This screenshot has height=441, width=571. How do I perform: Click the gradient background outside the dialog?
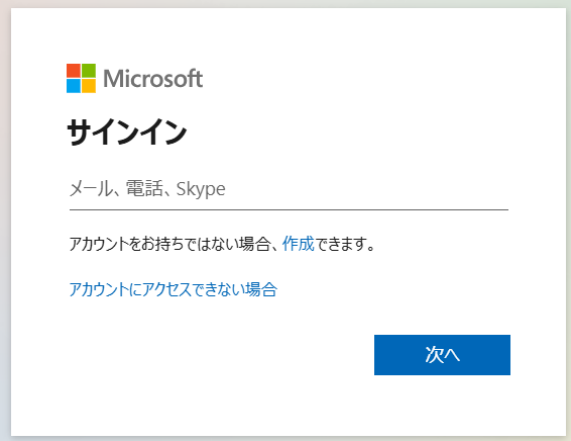5,218
